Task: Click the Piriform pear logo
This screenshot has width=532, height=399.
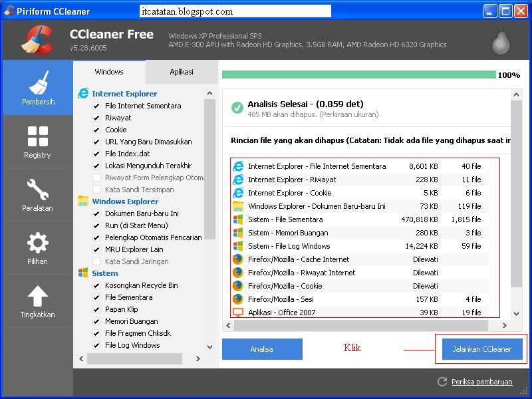Action: point(501,41)
